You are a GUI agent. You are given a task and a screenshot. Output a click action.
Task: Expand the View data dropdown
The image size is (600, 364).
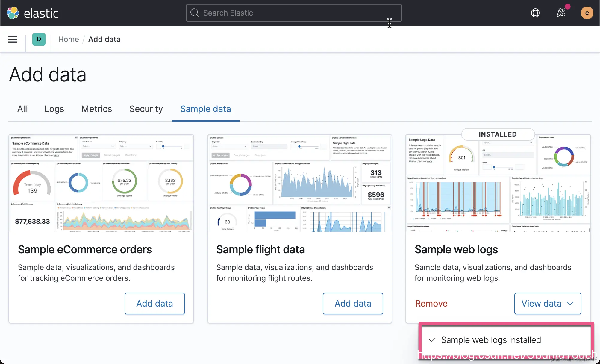coord(548,304)
